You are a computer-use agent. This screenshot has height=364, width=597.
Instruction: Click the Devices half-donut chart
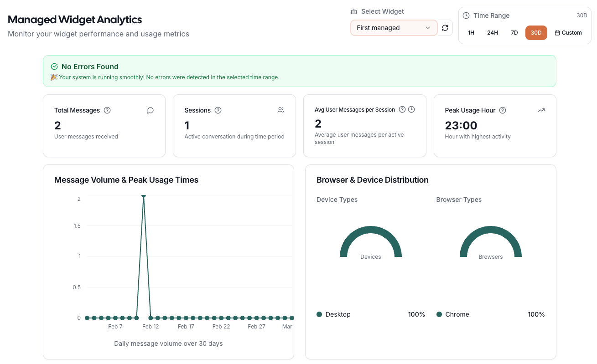(371, 230)
